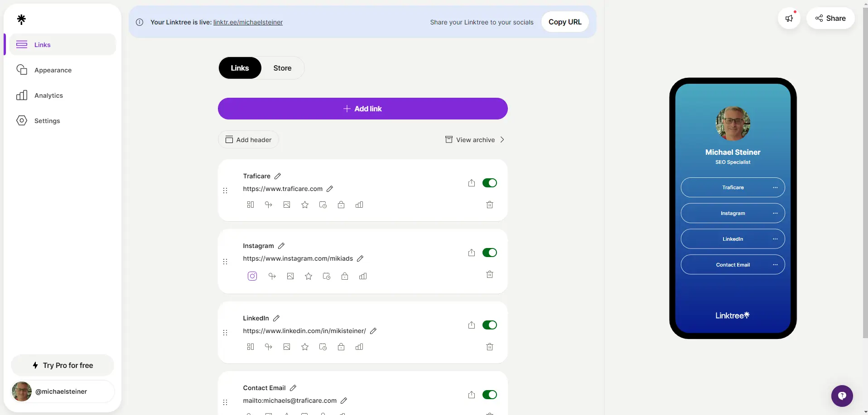Grab the drag handle of Traficare card
The image size is (868, 415).
tap(225, 191)
